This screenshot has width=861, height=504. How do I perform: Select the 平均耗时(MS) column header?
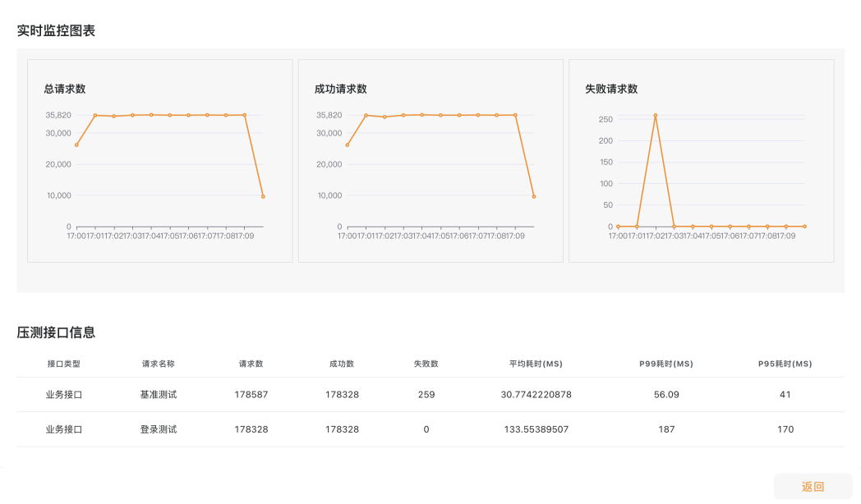click(536, 364)
